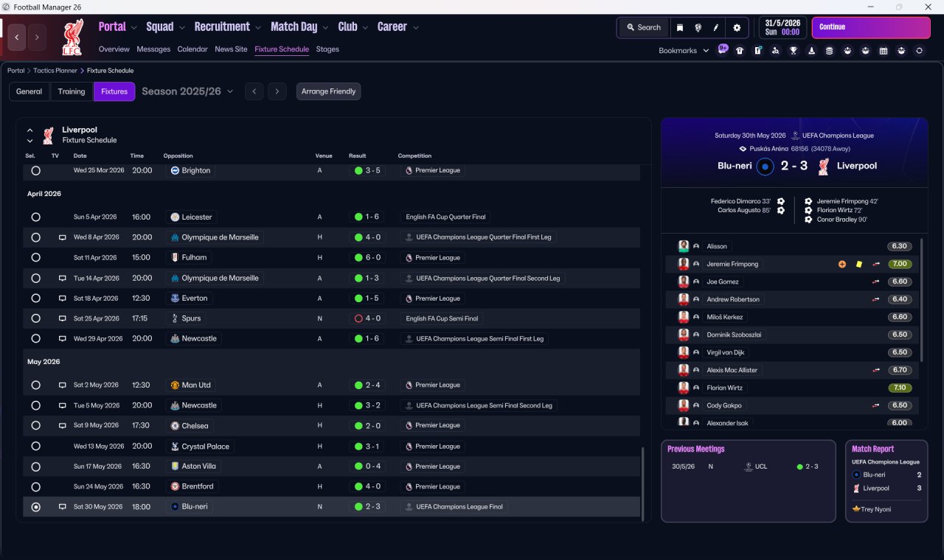
Task: Open the bookmark icon in top toolbar
Action: coord(680,27)
